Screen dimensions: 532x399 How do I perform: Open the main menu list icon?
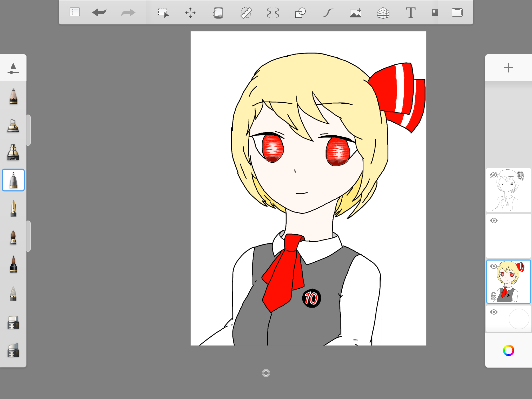(x=75, y=12)
